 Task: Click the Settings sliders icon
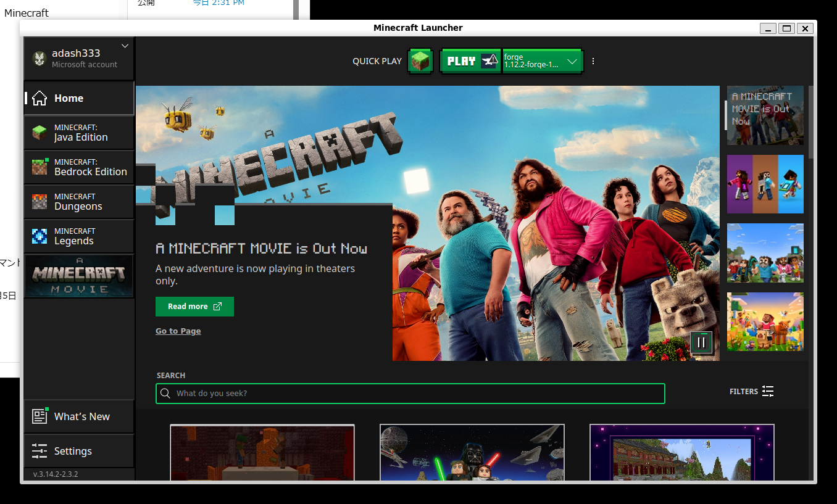tap(40, 451)
